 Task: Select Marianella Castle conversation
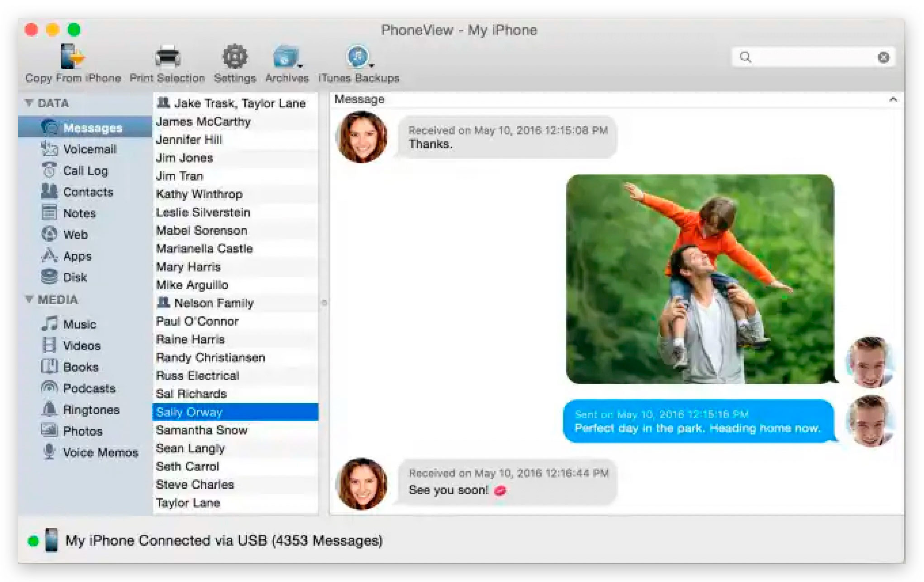(235, 248)
